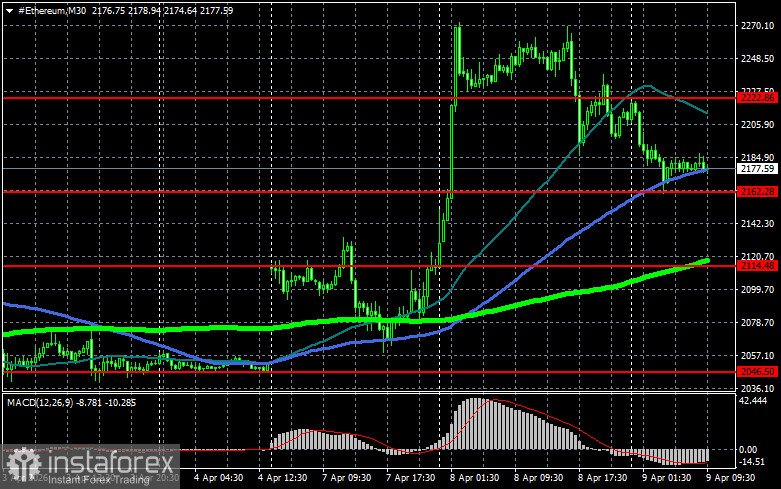
Task: Click the 2078.70 price axis label
Action: click(x=757, y=323)
